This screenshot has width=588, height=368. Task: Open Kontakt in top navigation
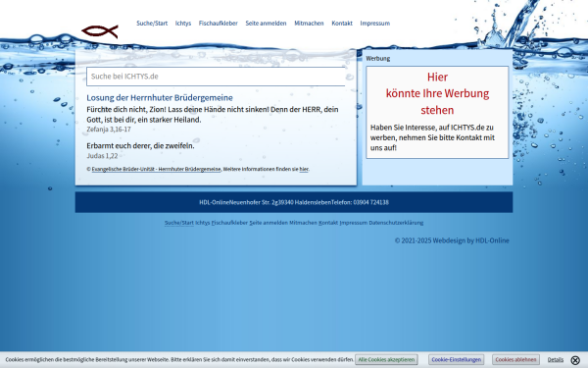[342, 24]
